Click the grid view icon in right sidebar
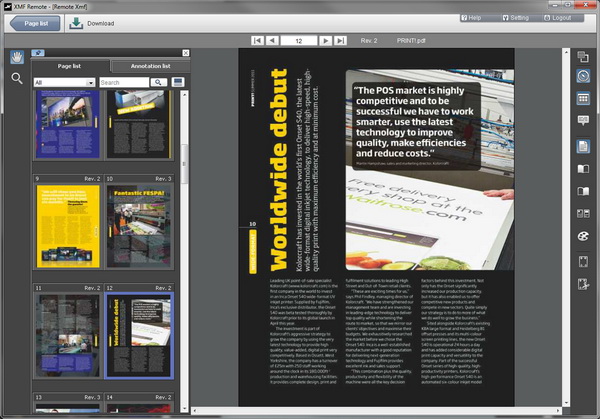 click(x=584, y=98)
